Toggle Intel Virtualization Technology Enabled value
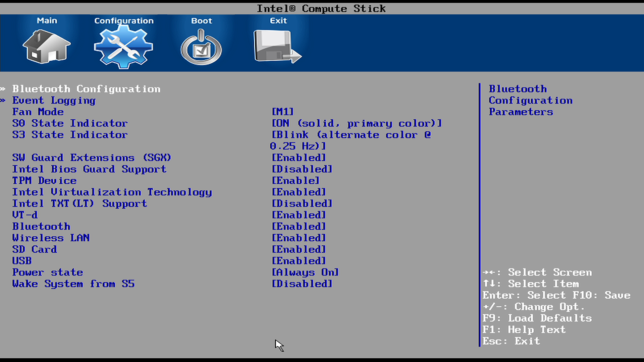The image size is (644, 362). (299, 192)
